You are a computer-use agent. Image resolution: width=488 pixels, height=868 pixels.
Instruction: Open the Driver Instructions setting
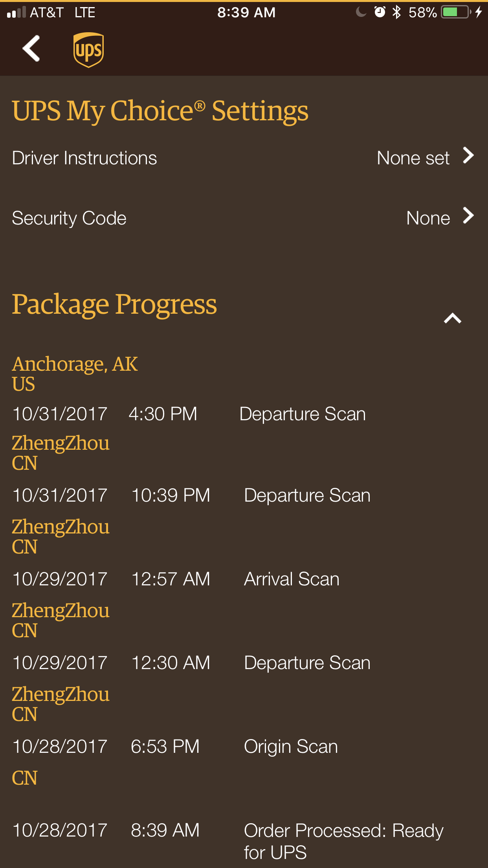244,158
